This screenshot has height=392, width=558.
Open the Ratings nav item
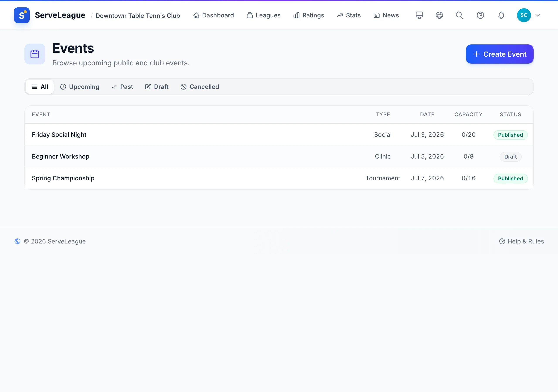pyautogui.click(x=309, y=15)
